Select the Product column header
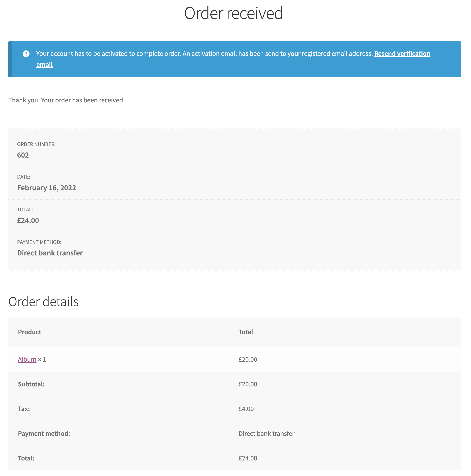 (x=29, y=332)
